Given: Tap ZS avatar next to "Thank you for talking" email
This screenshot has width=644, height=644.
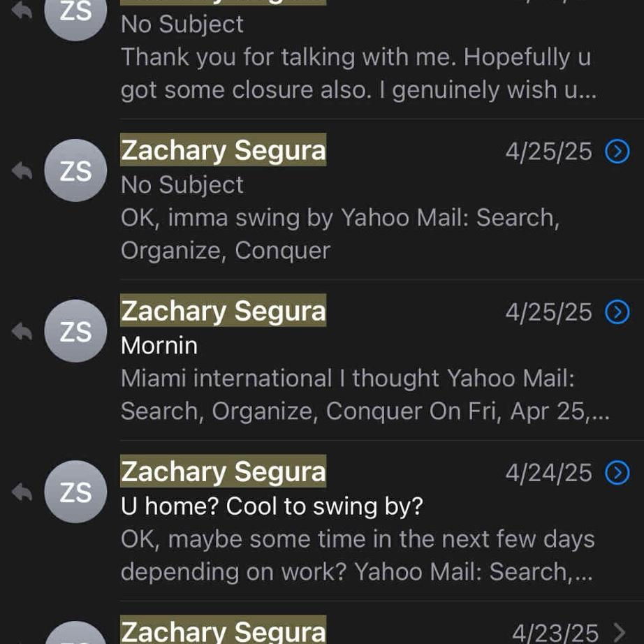Looking at the screenshot, I should click(x=75, y=14).
